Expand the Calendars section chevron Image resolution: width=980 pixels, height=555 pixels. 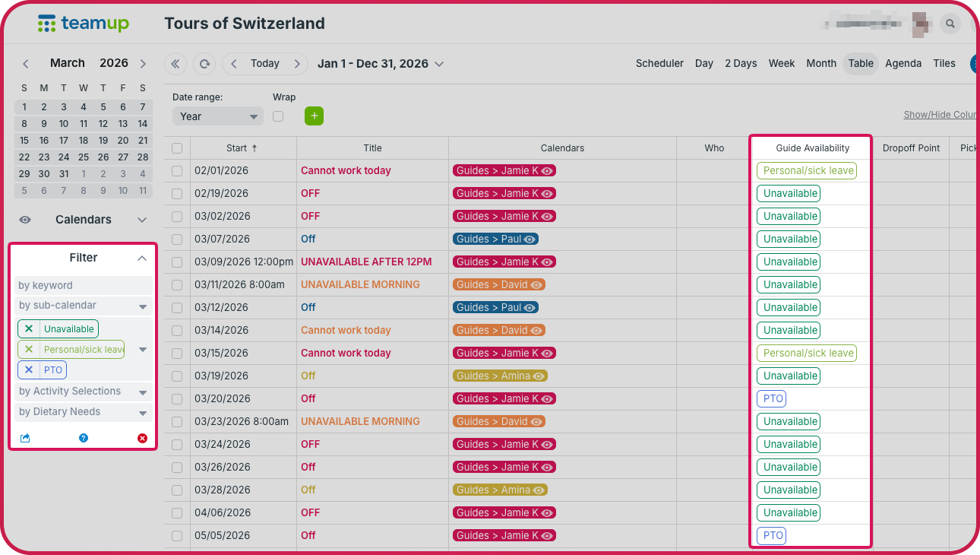coord(142,220)
